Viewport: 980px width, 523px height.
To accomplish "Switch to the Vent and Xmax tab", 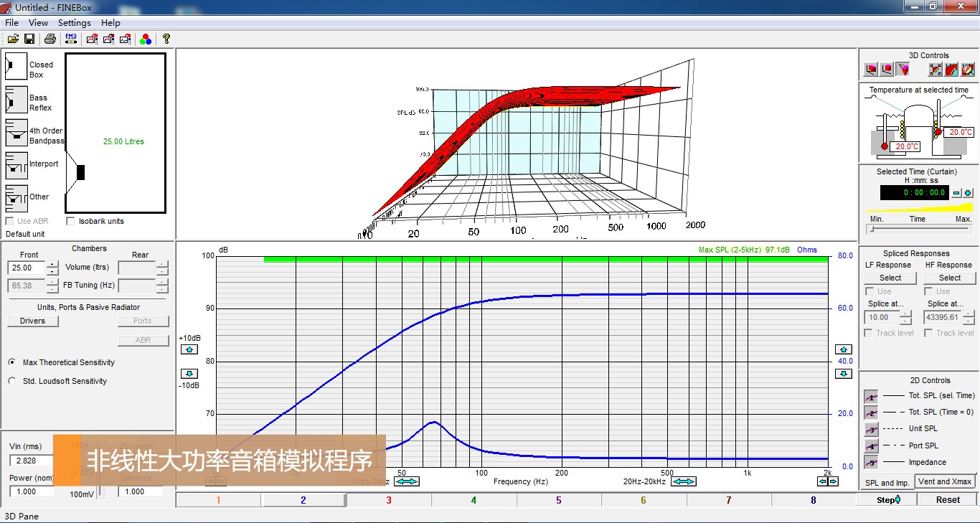I will coord(944,481).
